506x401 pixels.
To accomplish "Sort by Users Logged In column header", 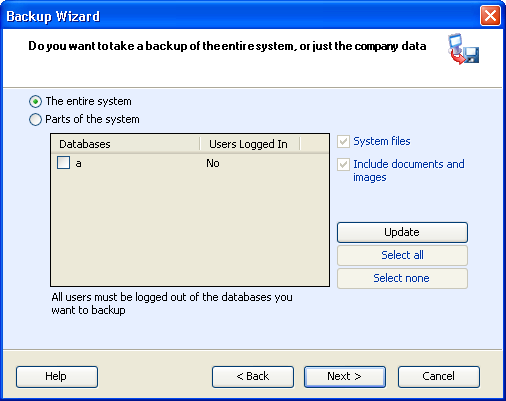I will 250,144.
